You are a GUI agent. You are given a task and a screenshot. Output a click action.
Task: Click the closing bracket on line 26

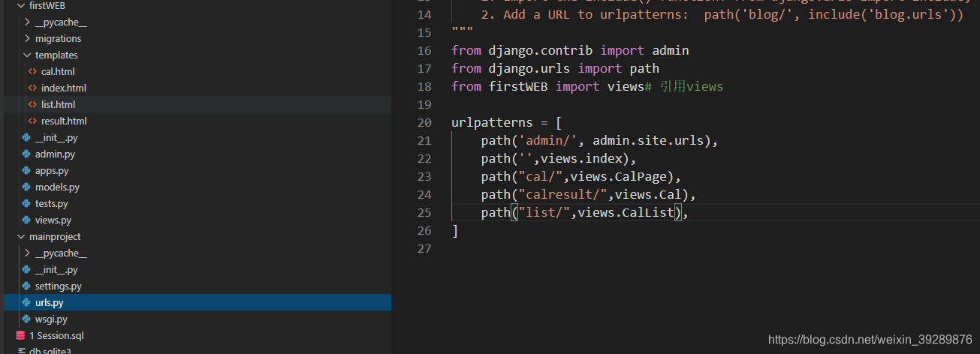[x=455, y=230]
